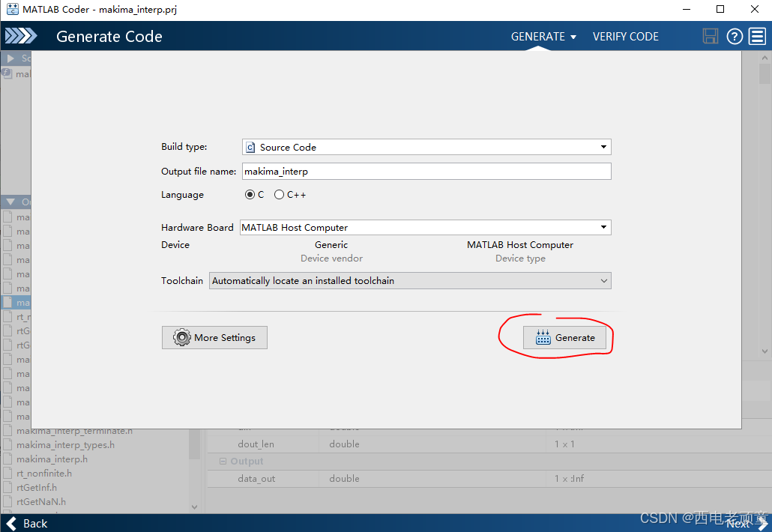Click the file list scrollbar down arrow
Viewport: 772px width, 532px height.
point(194,507)
